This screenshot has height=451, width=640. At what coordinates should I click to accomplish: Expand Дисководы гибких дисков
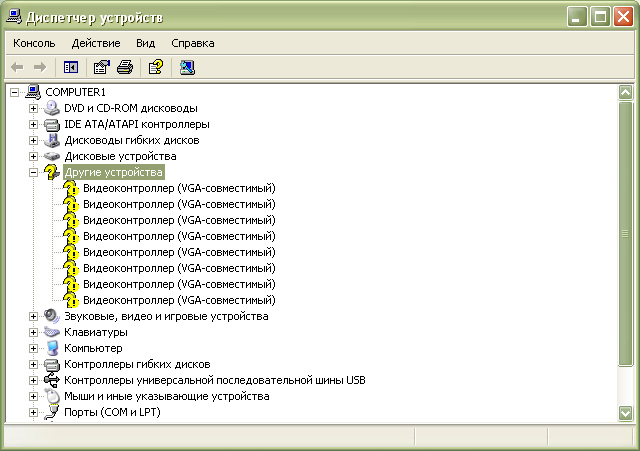[33, 140]
